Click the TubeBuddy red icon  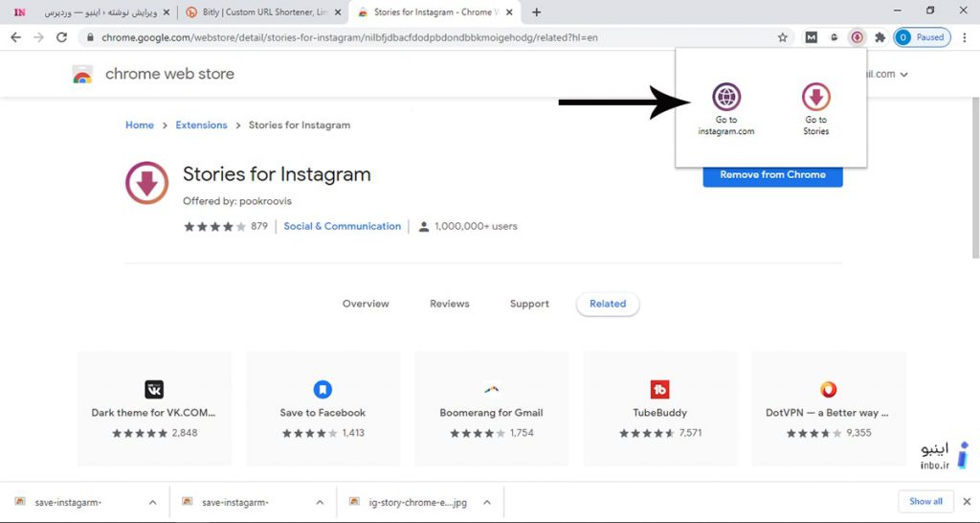click(x=660, y=389)
